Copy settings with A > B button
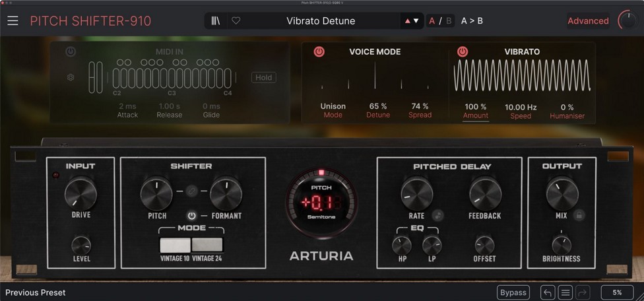 coord(472,20)
